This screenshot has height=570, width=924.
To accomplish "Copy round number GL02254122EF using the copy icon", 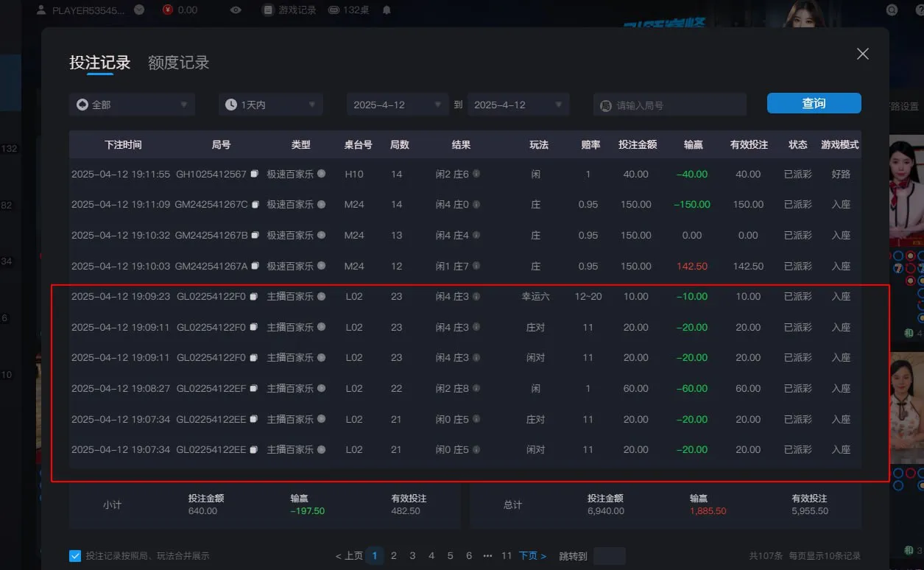I will [x=254, y=388].
